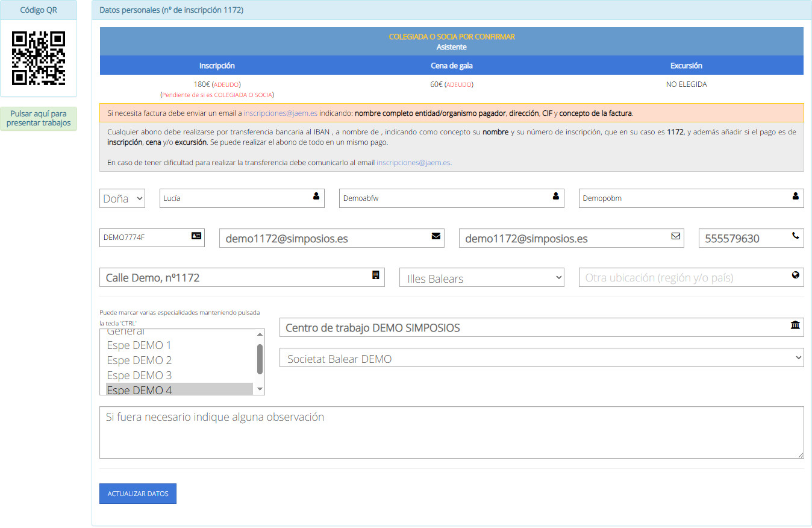Click the ID card icon beside DEMO7774F
The image size is (812, 528).
pyautogui.click(x=196, y=236)
